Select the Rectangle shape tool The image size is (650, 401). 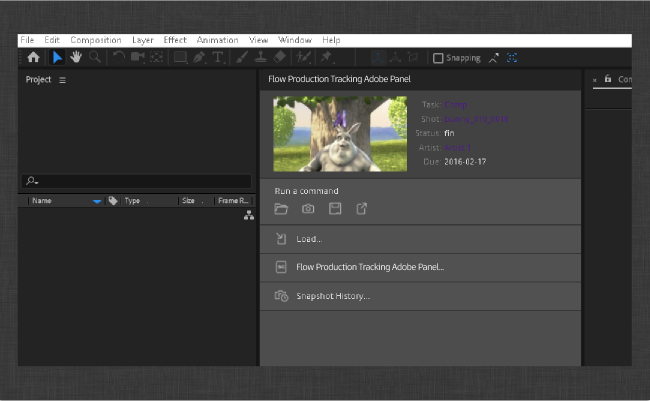point(180,57)
